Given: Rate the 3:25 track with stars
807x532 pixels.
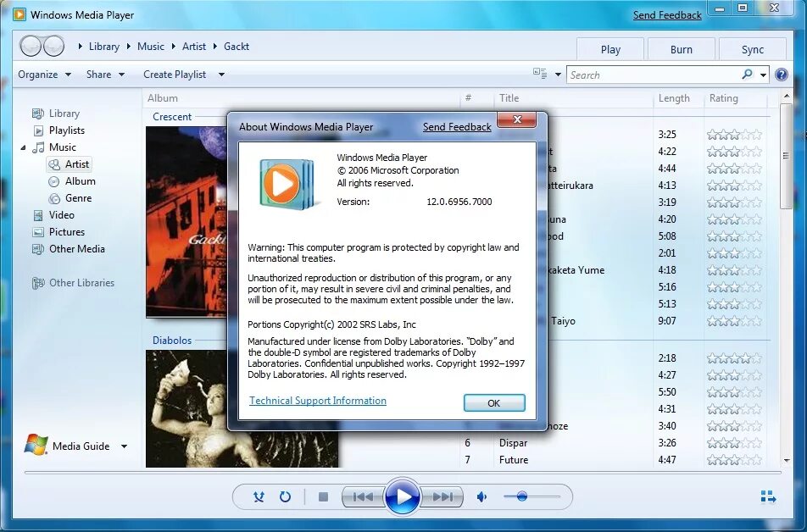Looking at the screenshot, I should point(734,135).
